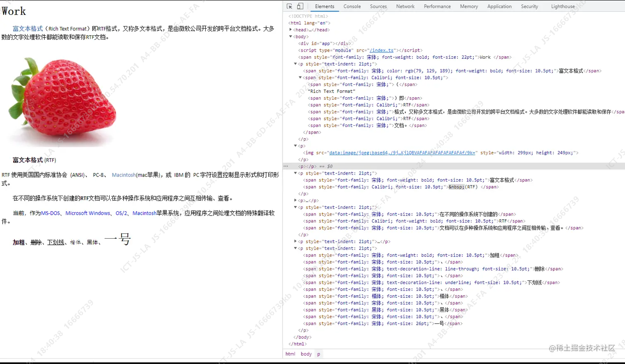Collapse the first paragraph node with blue 富文本格式 span
Screen dimensions: 625x364
point(295,64)
